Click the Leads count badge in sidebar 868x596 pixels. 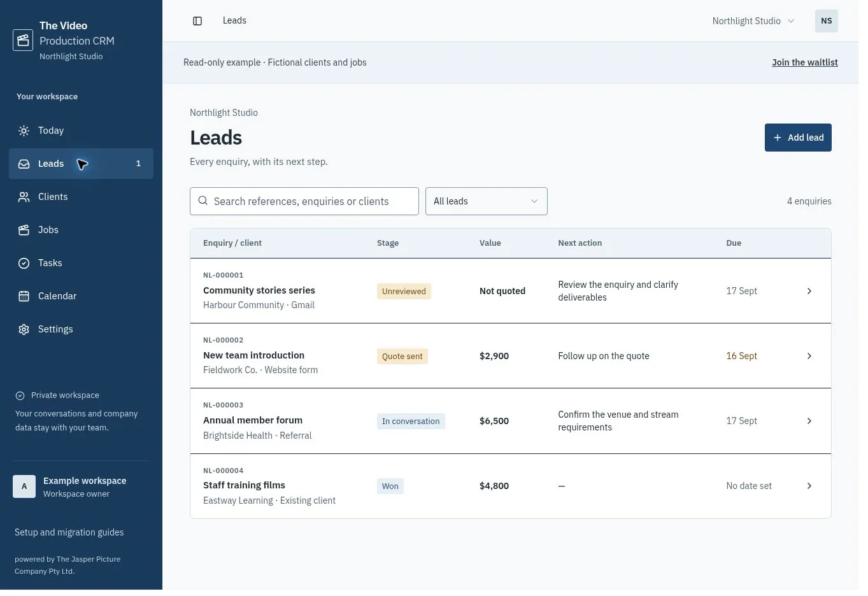point(138,164)
